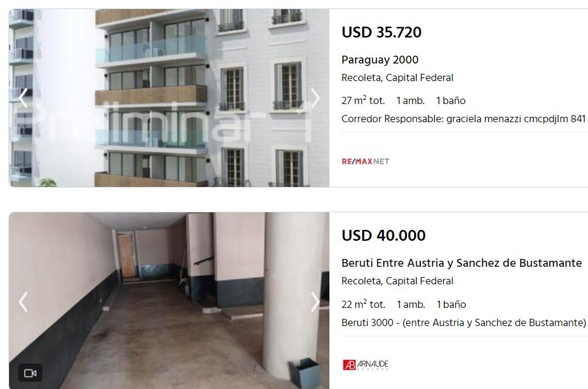Image resolution: width=588 pixels, height=389 pixels.
Task: Click Beruti 3000 address description text
Action: tap(463, 322)
